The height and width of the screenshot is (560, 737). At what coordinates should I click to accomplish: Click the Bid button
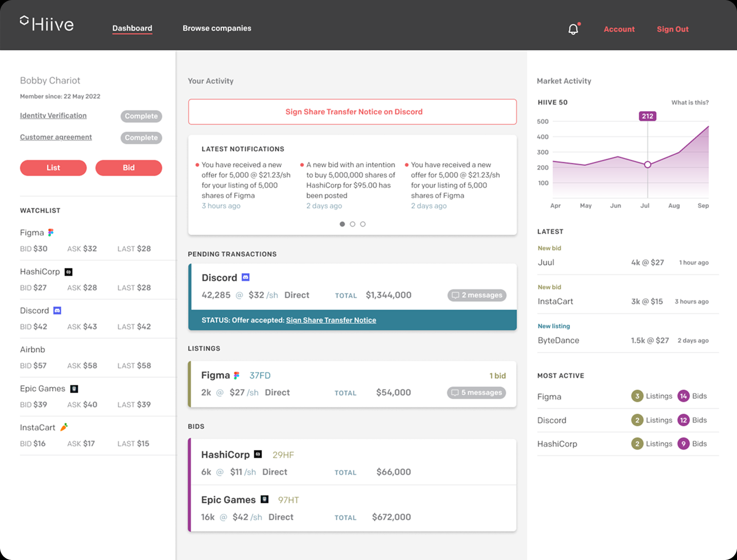tap(129, 168)
